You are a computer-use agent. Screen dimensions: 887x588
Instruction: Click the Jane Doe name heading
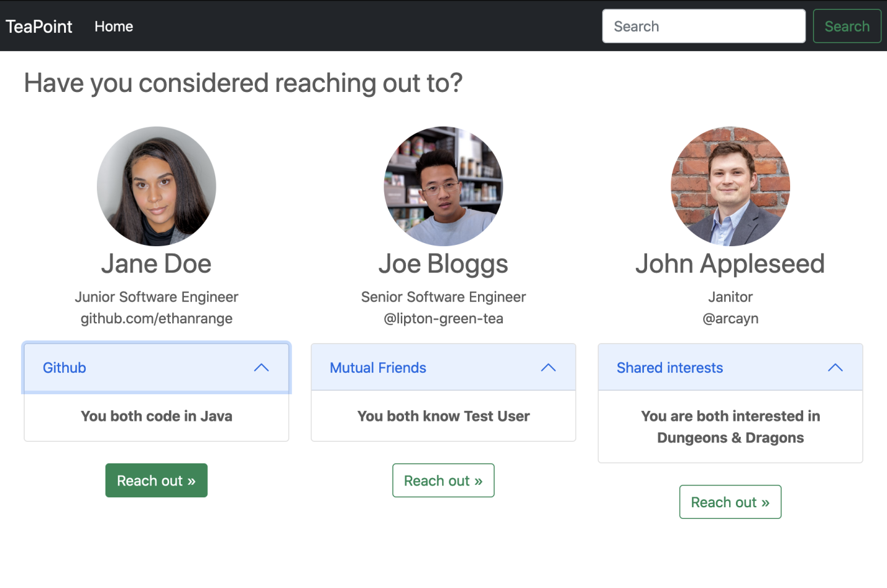157,264
